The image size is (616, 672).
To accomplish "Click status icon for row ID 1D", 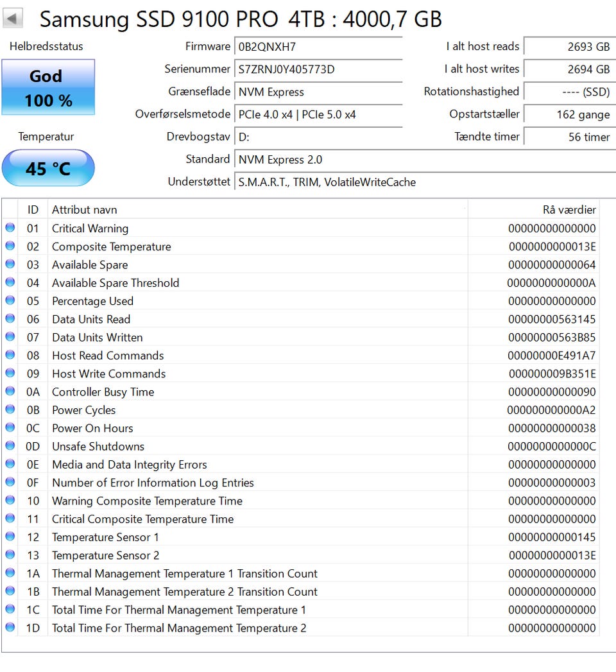I will pos(10,627).
